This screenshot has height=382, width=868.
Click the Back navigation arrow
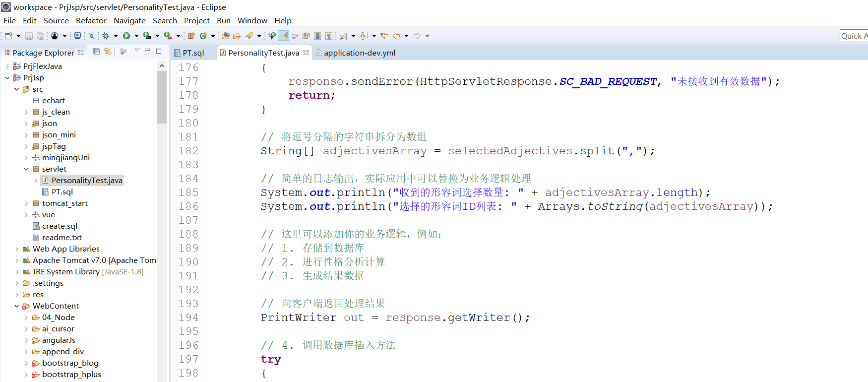[396, 36]
